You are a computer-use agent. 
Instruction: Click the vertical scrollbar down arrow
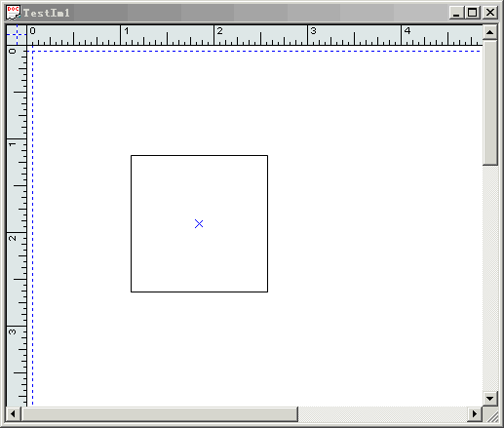[x=490, y=399]
